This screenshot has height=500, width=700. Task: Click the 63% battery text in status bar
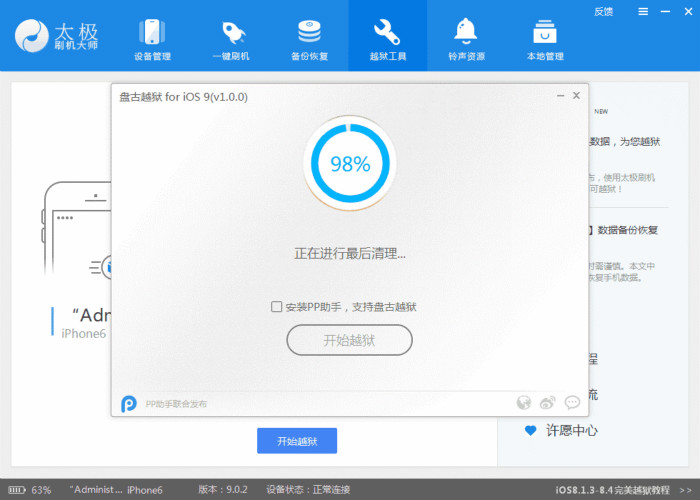point(42,490)
